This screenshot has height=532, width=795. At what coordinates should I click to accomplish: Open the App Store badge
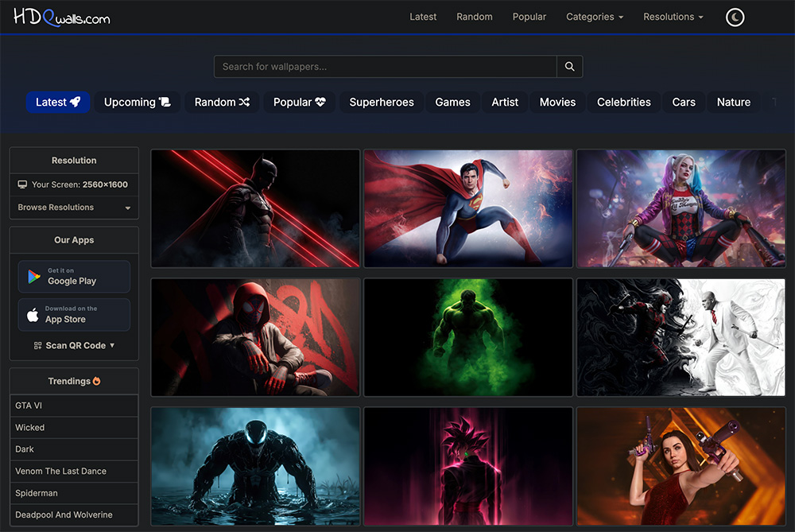(74, 315)
